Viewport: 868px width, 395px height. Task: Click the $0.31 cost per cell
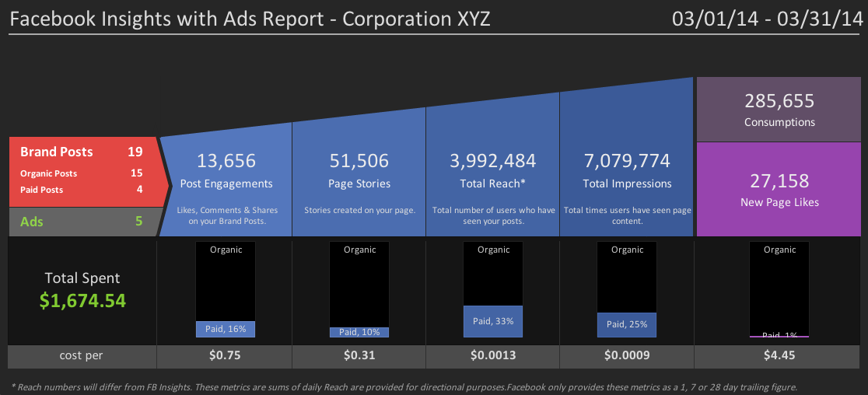(359, 355)
